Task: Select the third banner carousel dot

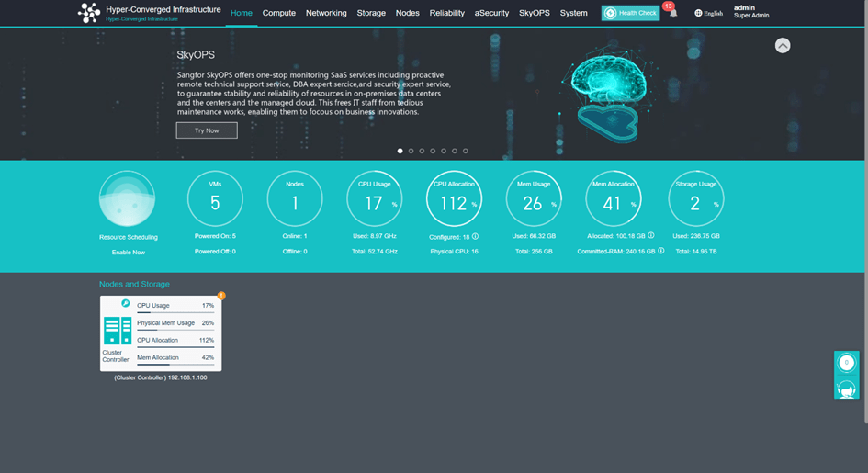Action: tap(422, 151)
